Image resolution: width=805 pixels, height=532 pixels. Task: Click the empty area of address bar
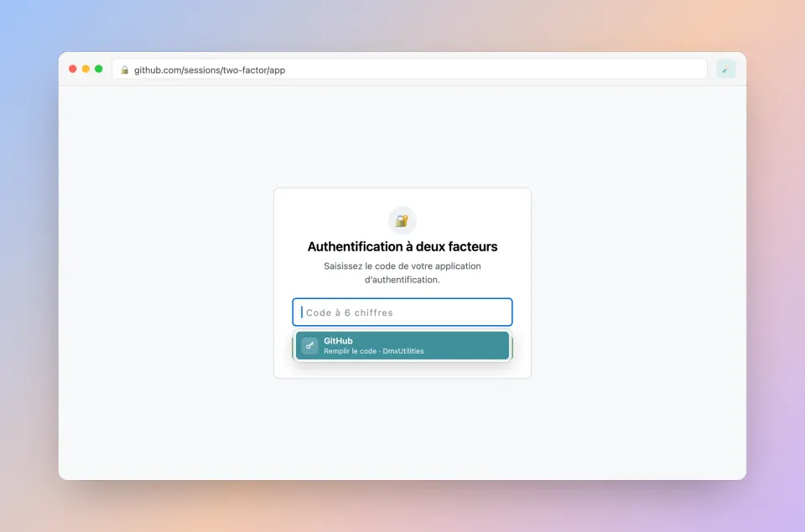point(493,70)
